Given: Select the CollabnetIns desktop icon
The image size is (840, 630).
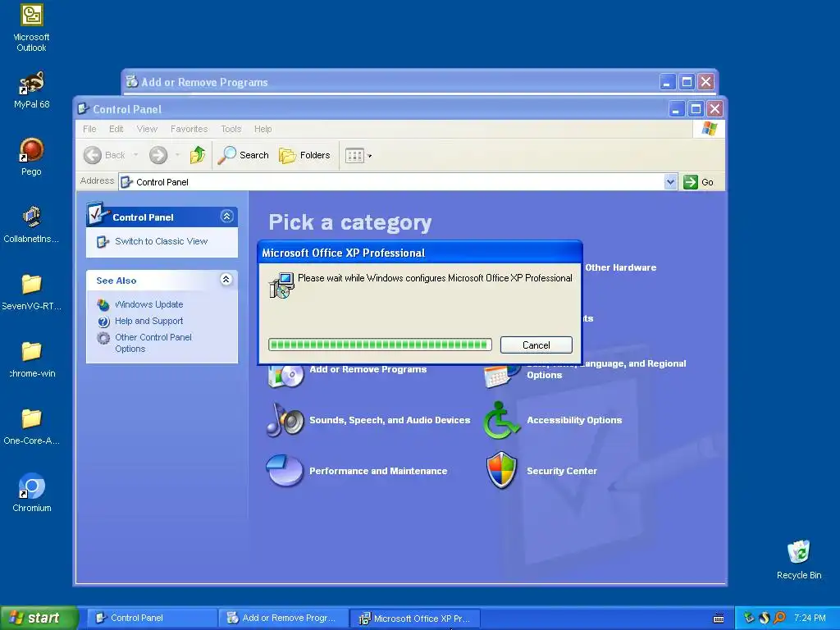Looking at the screenshot, I should tap(32, 224).
